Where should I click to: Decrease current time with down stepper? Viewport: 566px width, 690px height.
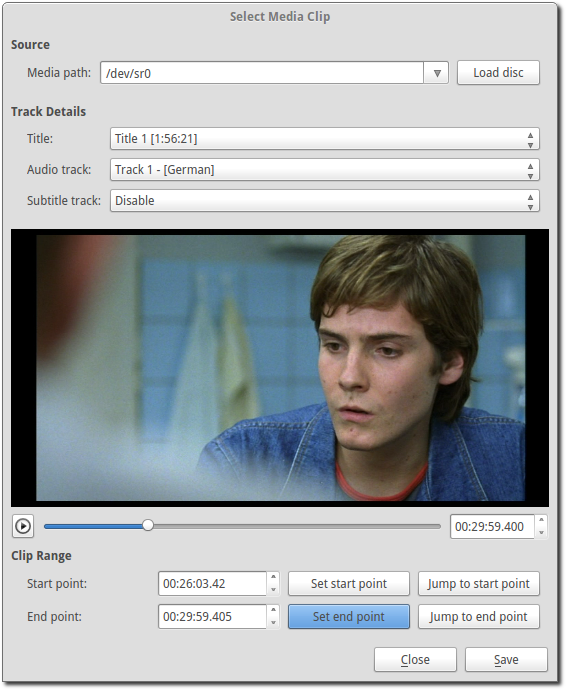tap(541, 532)
